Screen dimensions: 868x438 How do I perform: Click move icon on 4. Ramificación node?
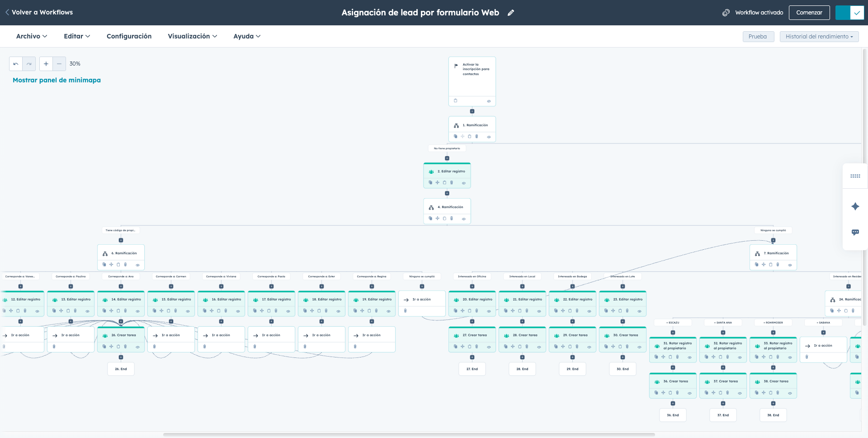(x=437, y=219)
